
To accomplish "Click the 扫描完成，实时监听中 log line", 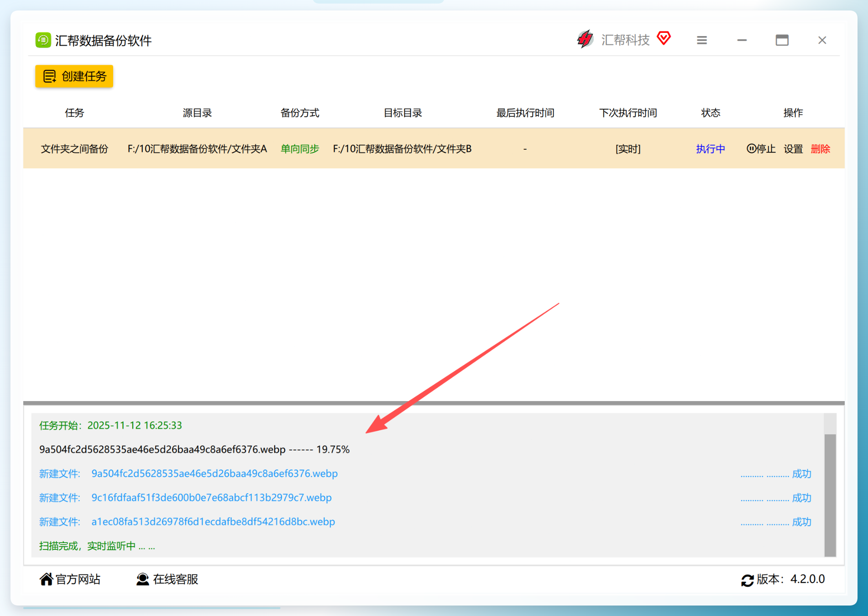I will [x=97, y=546].
